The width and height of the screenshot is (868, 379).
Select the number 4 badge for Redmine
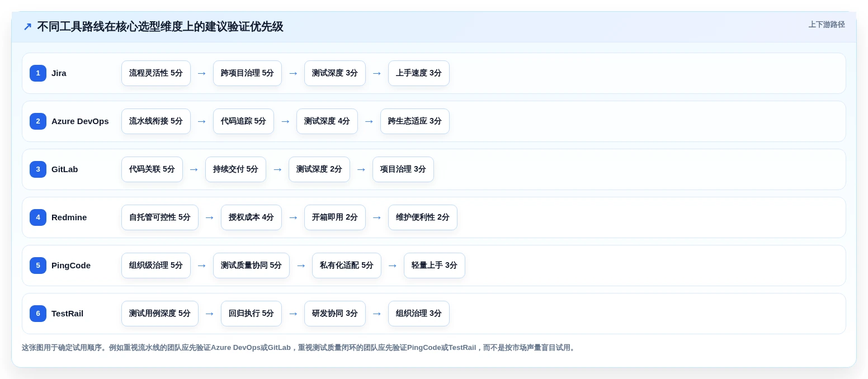[38, 217]
